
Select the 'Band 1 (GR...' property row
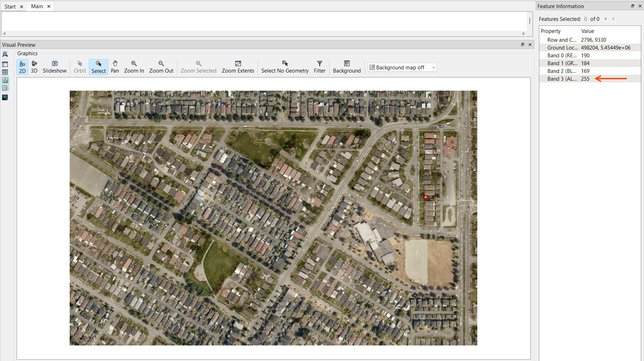tap(590, 63)
